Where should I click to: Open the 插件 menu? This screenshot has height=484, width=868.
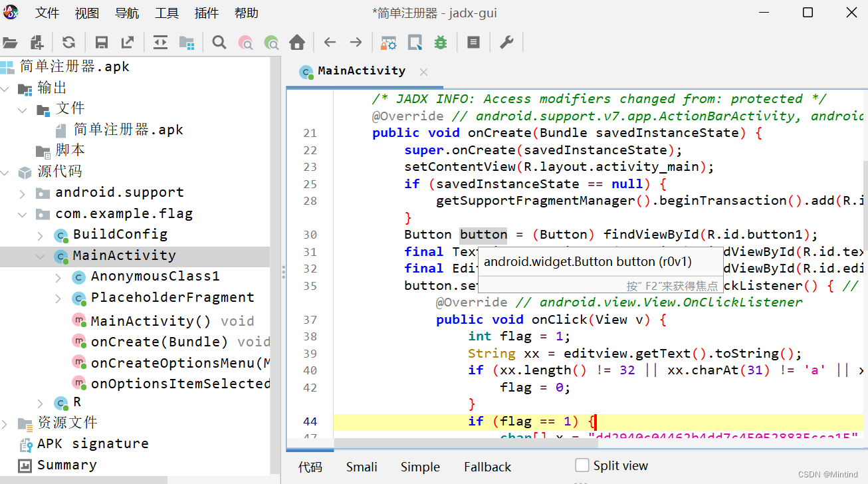(x=207, y=13)
